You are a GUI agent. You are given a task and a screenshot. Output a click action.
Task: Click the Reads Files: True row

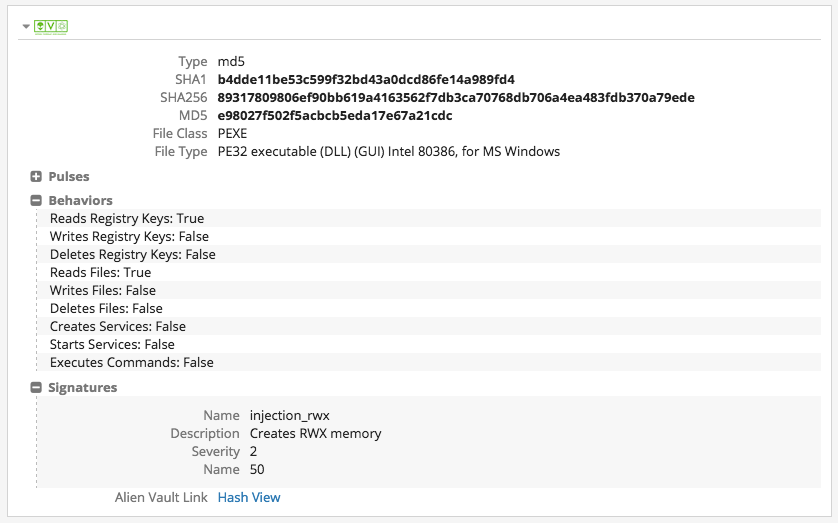(x=100, y=272)
